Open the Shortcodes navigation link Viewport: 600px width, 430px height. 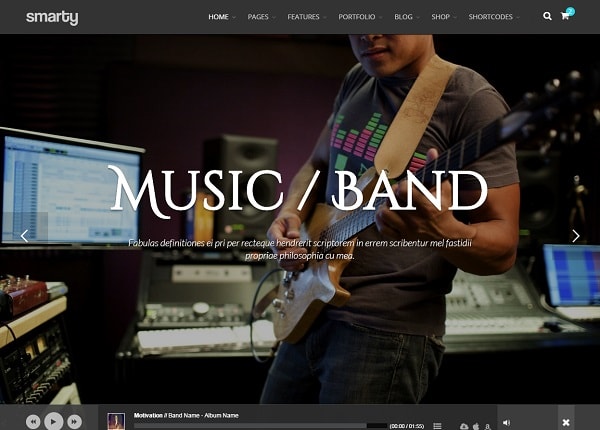pyautogui.click(x=490, y=17)
